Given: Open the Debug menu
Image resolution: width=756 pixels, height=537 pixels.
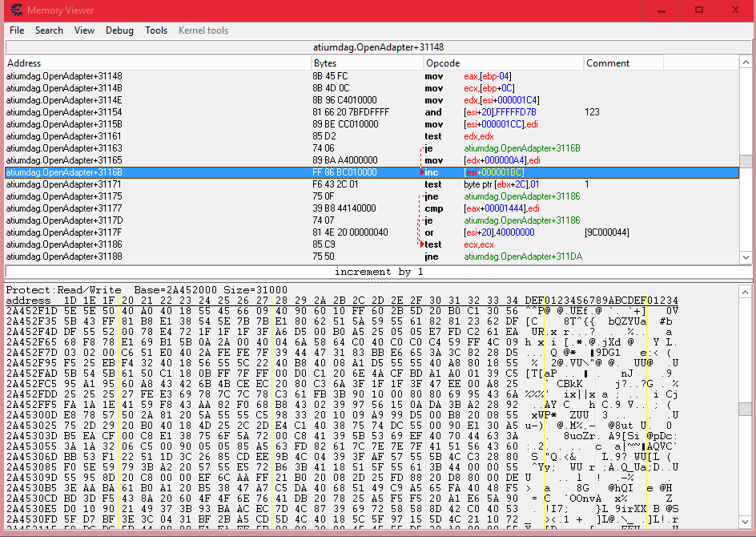Looking at the screenshot, I should (119, 30).
